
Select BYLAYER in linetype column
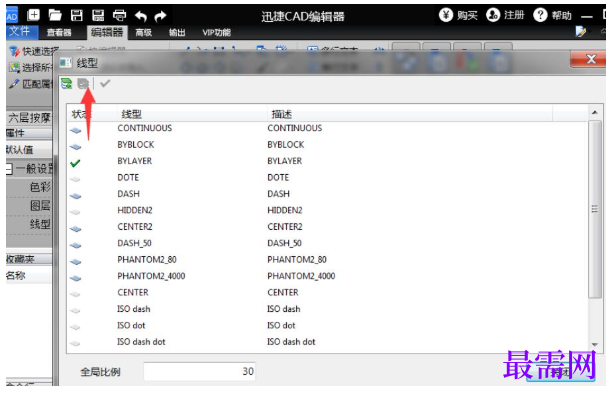pyautogui.click(x=135, y=161)
